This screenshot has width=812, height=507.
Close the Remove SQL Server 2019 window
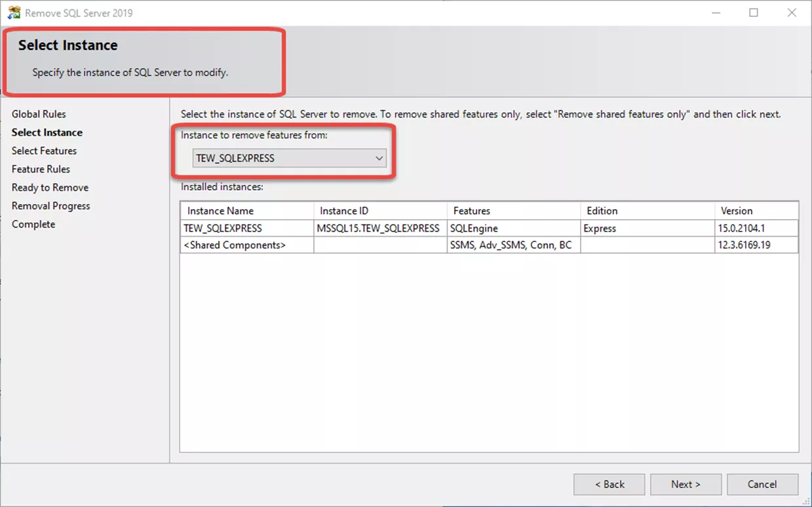click(792, 12)
